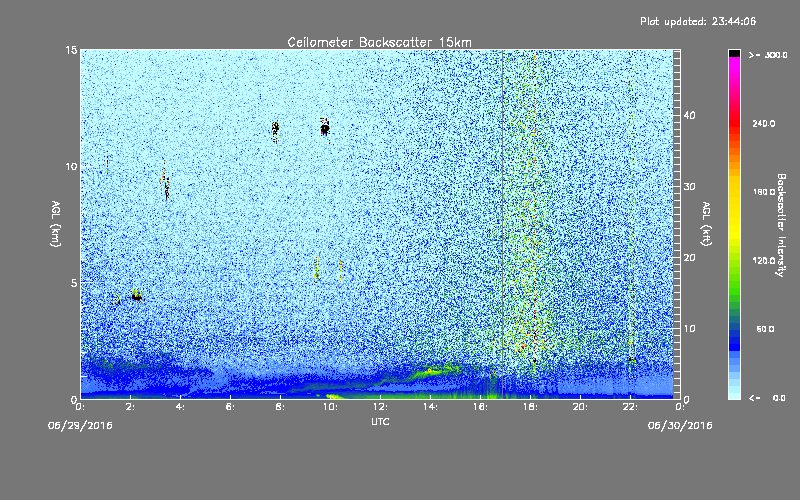Click the "10:" hour label on the time axis
The width and height of the screenshot is (800, 500).
click(x=330, y=407)
